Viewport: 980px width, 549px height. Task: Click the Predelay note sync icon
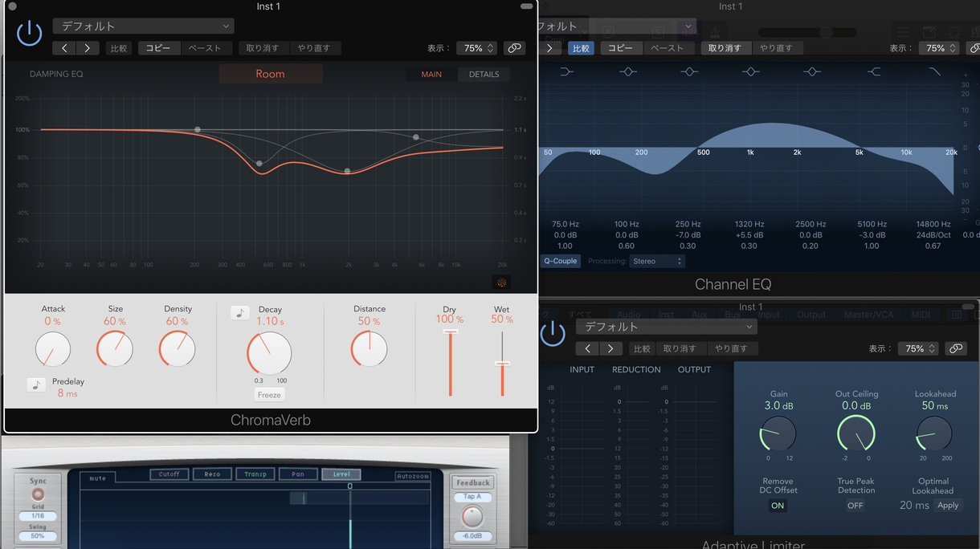[x=36, y=384]
